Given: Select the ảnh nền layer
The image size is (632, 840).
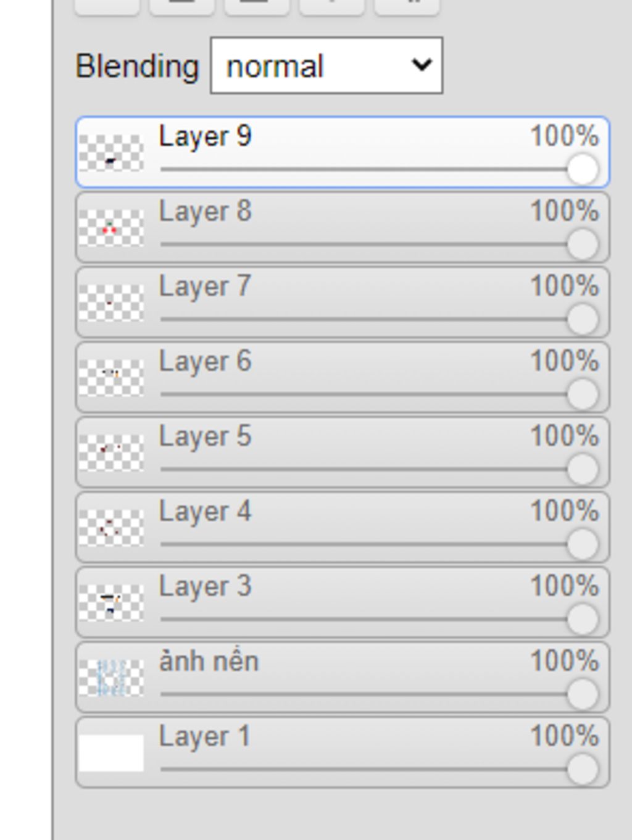Looking at the screenshot, I should tap(209, 662).
